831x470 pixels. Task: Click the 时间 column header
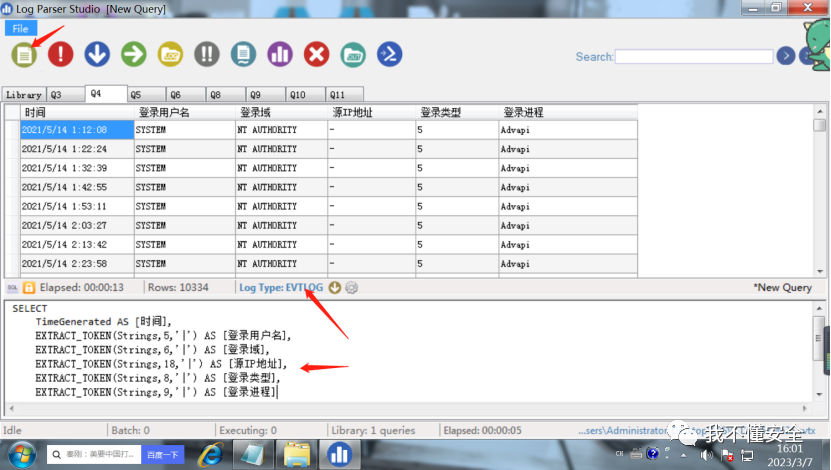77,112
